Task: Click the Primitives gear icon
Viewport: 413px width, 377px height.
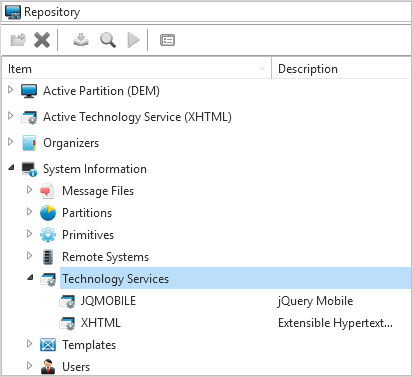Action: pyautogui.click(x=48, y=235)
